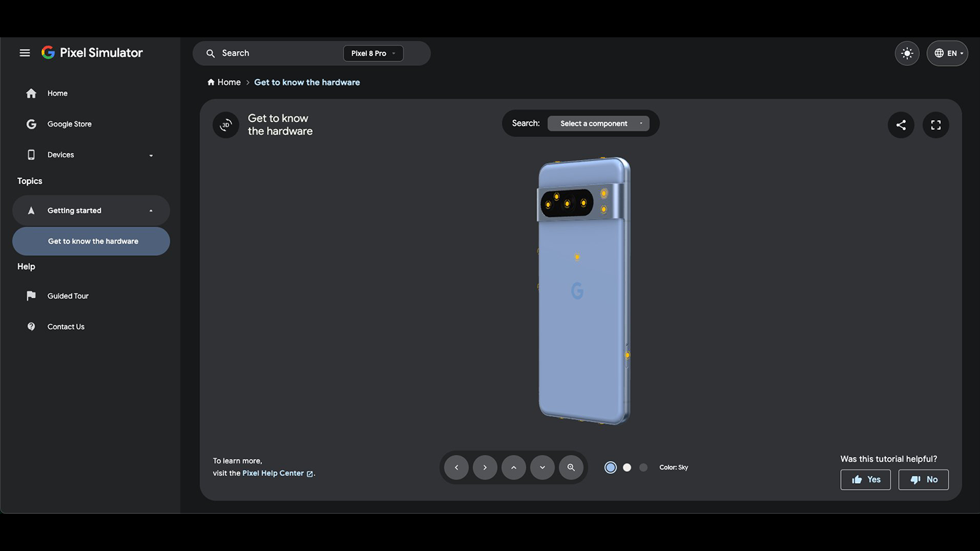Click the Yes helpful button
The image size is (980, 551).
click(866, 480)
